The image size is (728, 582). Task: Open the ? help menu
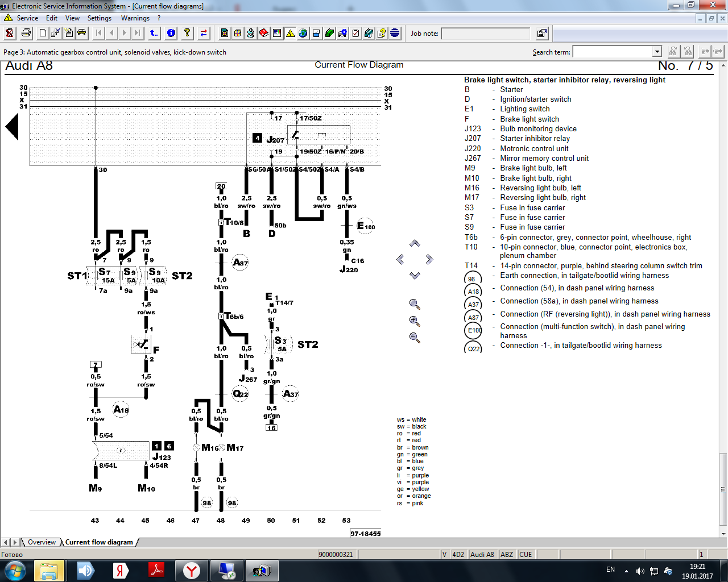click(159, 18)
